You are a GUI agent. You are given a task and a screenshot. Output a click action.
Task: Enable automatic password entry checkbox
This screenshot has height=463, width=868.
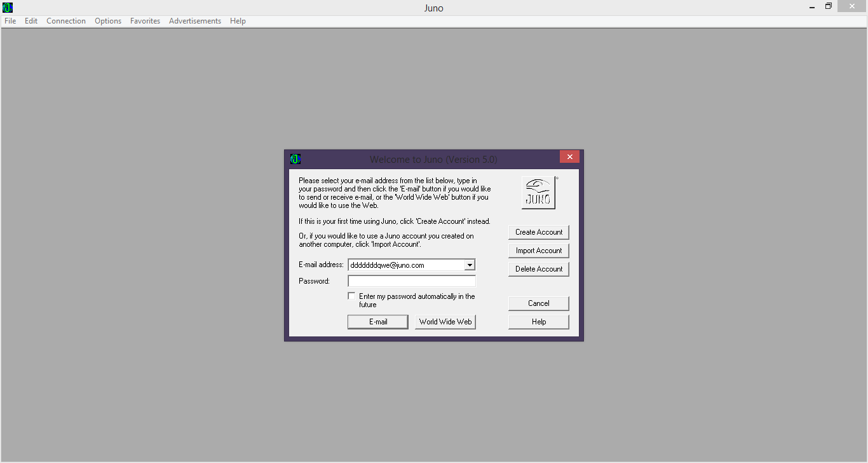[x=351, y=296]
